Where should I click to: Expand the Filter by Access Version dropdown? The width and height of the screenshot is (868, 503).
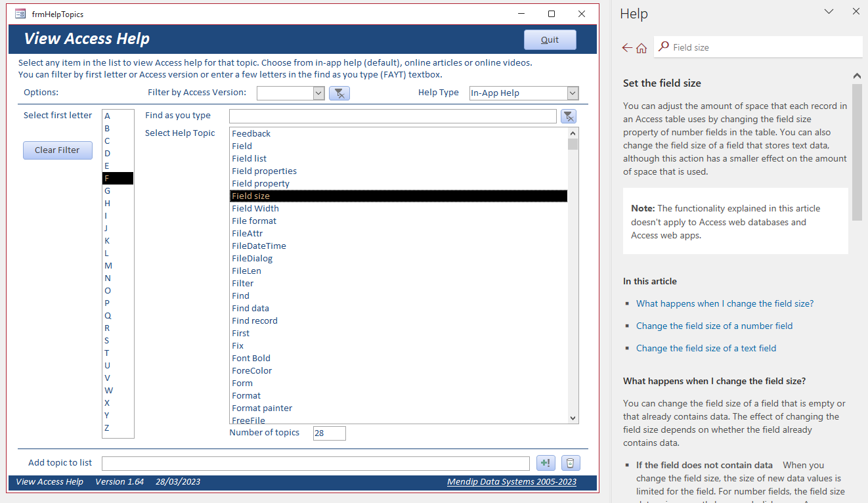point(318,93)
